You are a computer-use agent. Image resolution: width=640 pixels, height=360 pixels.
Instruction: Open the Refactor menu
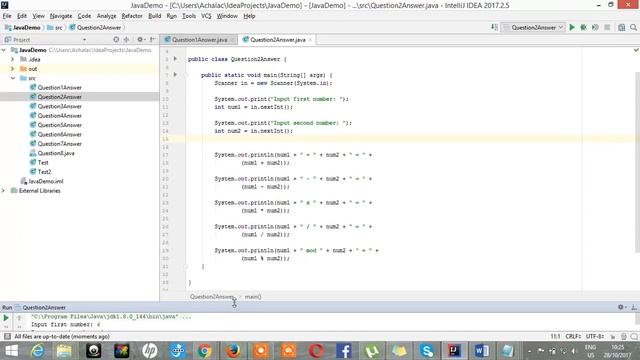point(132,16)
